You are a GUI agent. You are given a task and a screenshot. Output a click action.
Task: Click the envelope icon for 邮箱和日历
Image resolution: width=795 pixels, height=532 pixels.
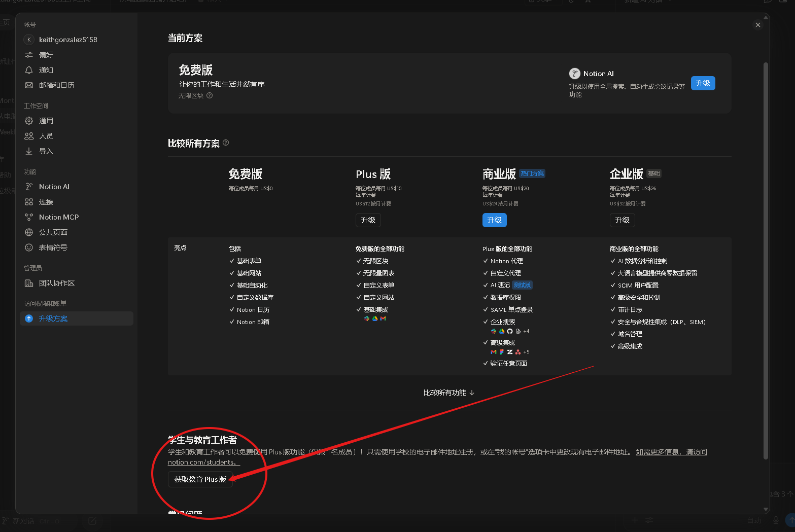click(29, 85)
